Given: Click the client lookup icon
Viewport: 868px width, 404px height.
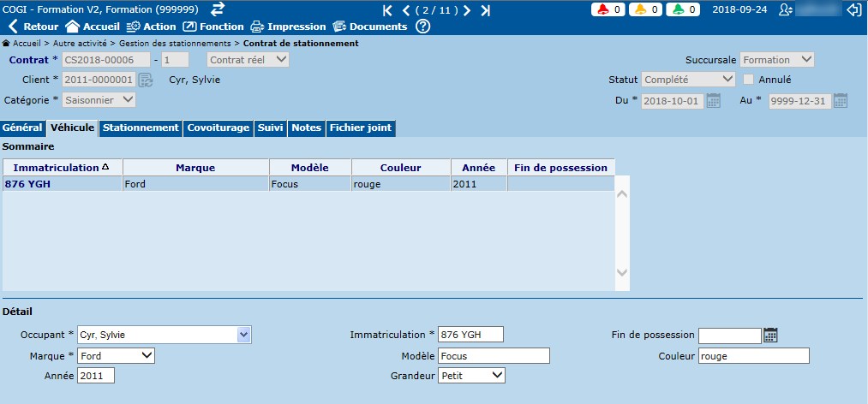Looking at the screenshot, I should pos(146,80).
